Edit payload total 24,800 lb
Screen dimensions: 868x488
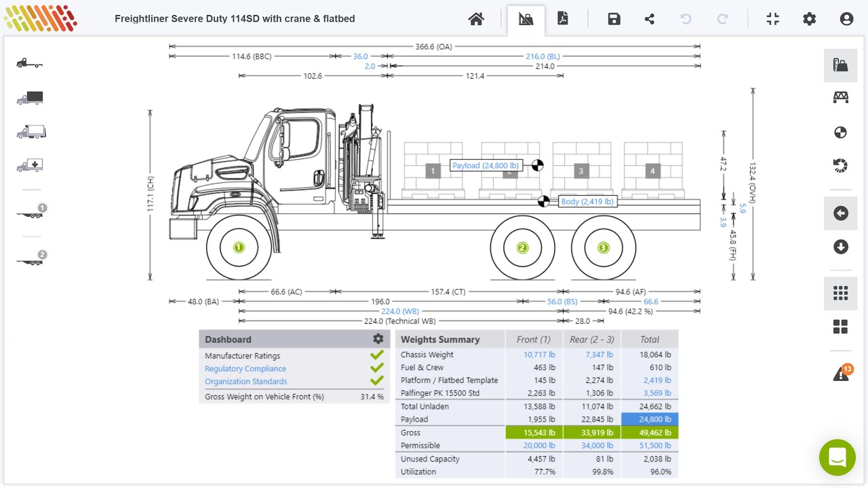tap(650, 420)
